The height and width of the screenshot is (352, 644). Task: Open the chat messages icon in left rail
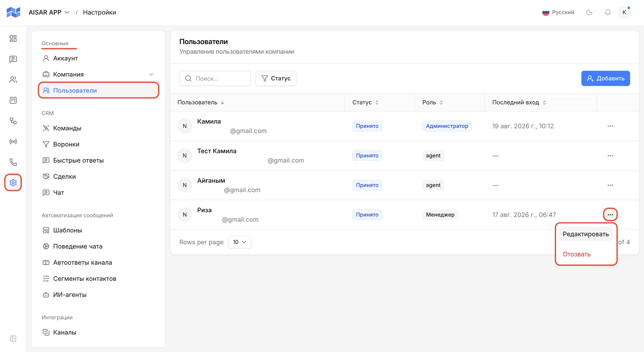pos(13,59)
